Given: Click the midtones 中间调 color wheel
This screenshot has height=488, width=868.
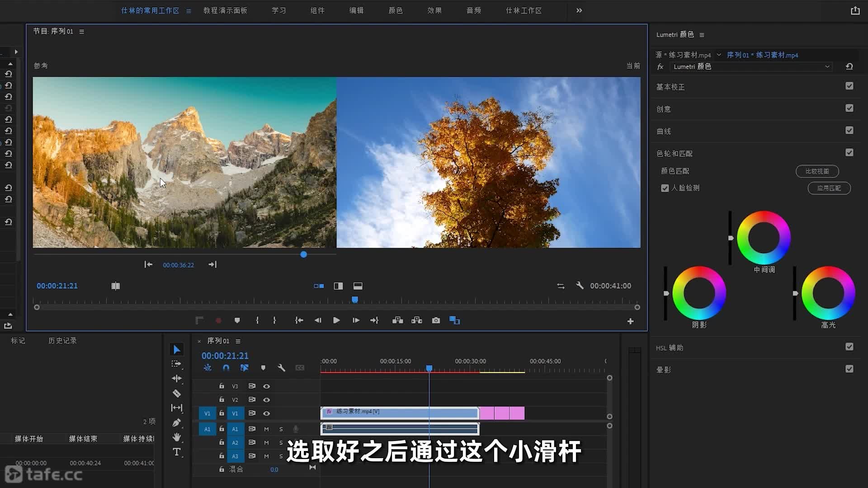Looking at the screenshot, I should pos(764,238).
